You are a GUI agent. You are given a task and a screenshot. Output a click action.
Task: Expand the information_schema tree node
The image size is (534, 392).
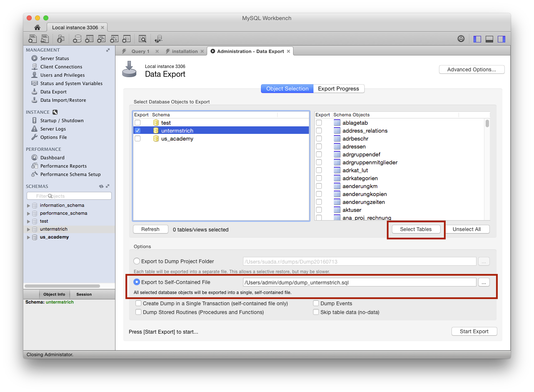(28, 206)
